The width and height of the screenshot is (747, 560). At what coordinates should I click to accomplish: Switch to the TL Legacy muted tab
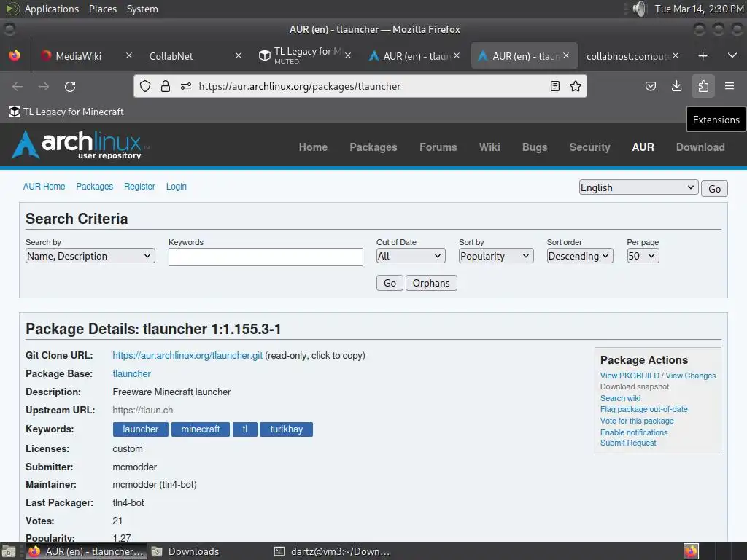point(300,55)
